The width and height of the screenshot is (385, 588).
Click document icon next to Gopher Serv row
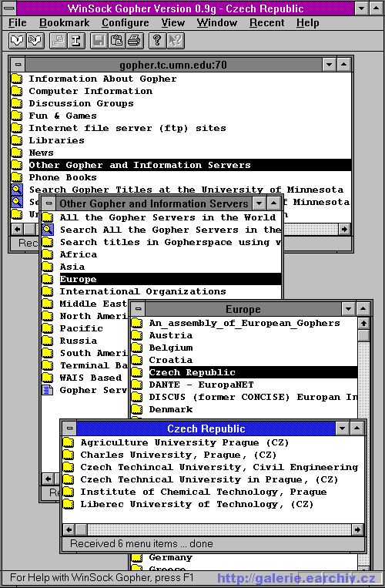coord(48,390)
